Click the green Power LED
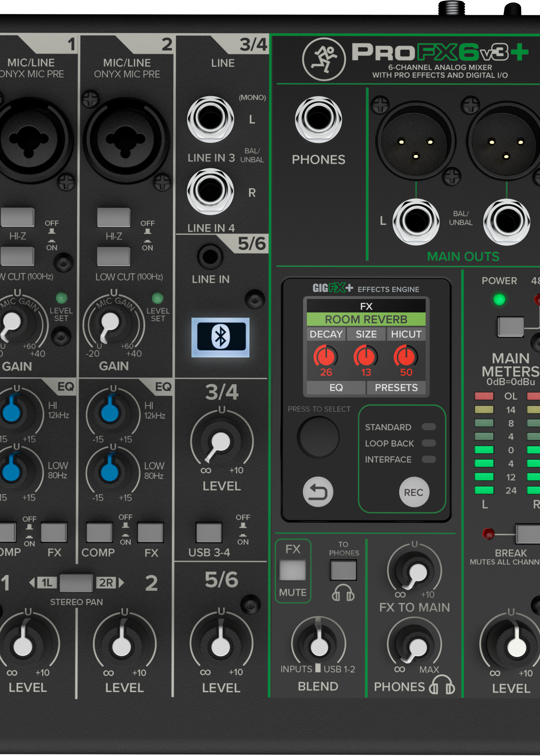The image size is (540, 756). 499,299
